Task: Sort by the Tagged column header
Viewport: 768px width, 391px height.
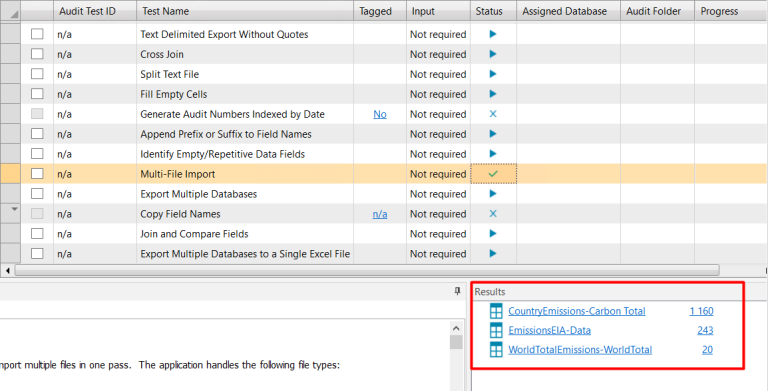Action: [380, 11]
